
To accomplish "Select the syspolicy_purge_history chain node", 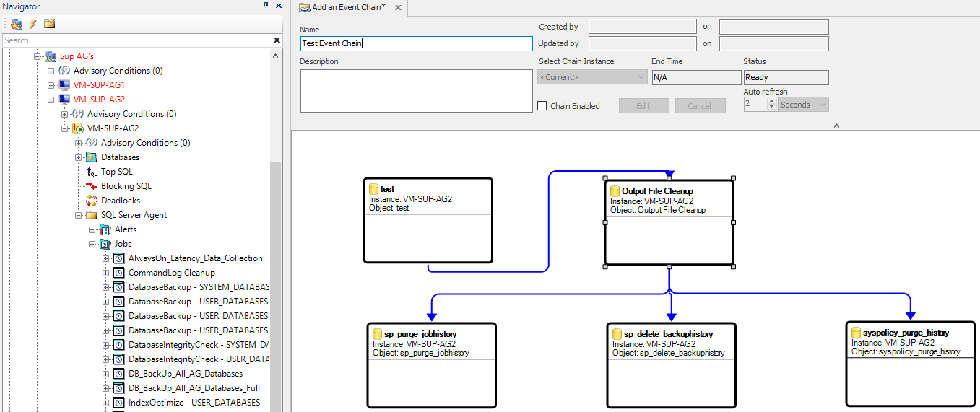I will pos(910,364).
